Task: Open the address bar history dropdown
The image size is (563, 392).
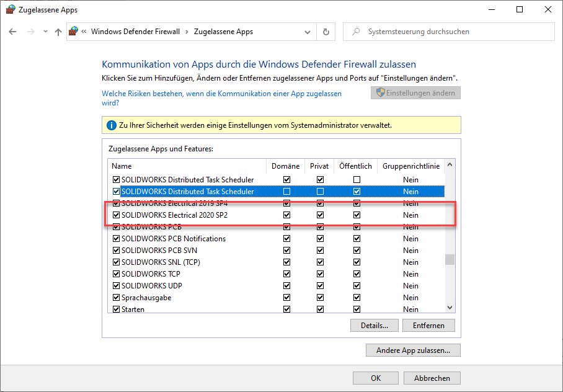Action: [308, 32]
